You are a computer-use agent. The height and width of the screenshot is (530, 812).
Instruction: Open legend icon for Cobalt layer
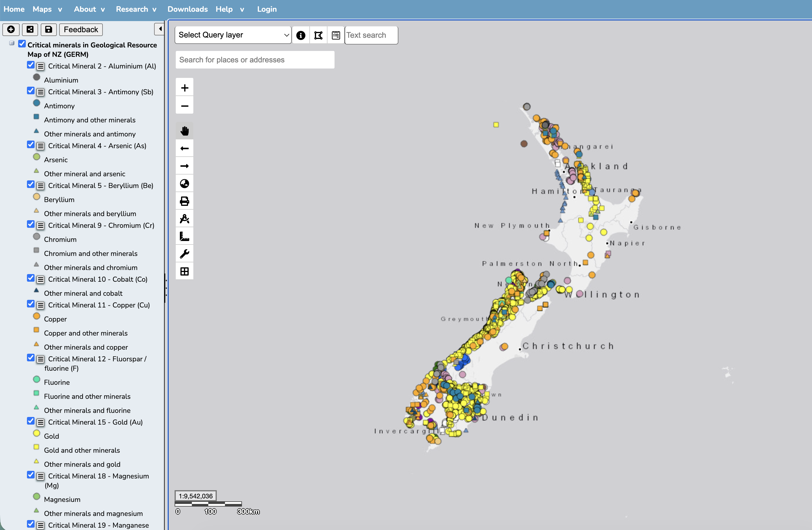[41, 279]
